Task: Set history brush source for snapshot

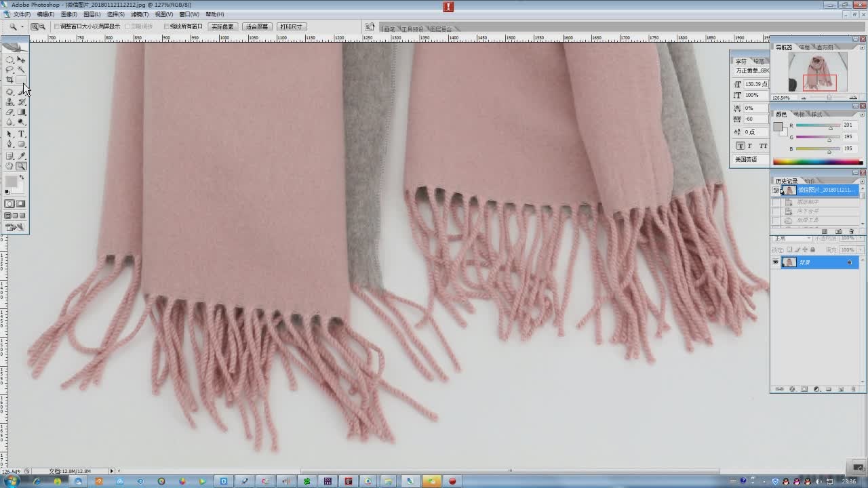Action: [x=776, y=190]
